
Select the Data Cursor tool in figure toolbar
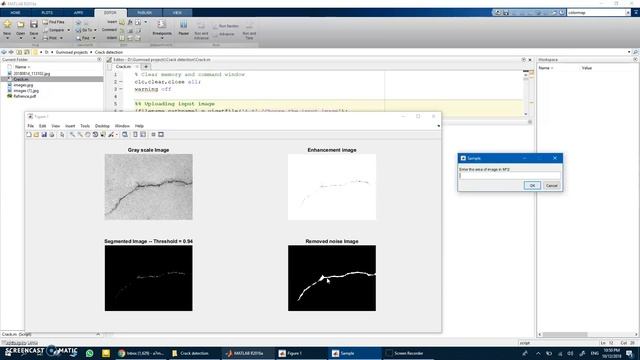point(103,134)
